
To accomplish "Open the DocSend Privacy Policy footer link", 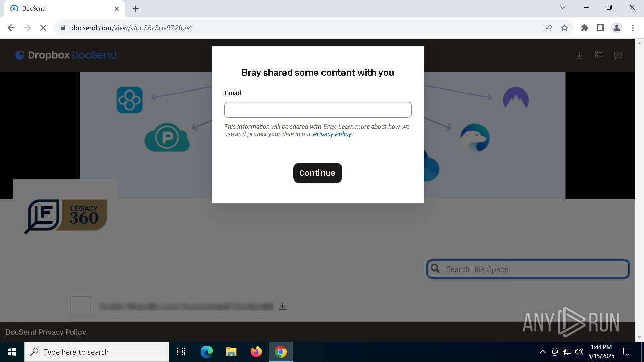I will pyautogui.click(x=45, y=332).
